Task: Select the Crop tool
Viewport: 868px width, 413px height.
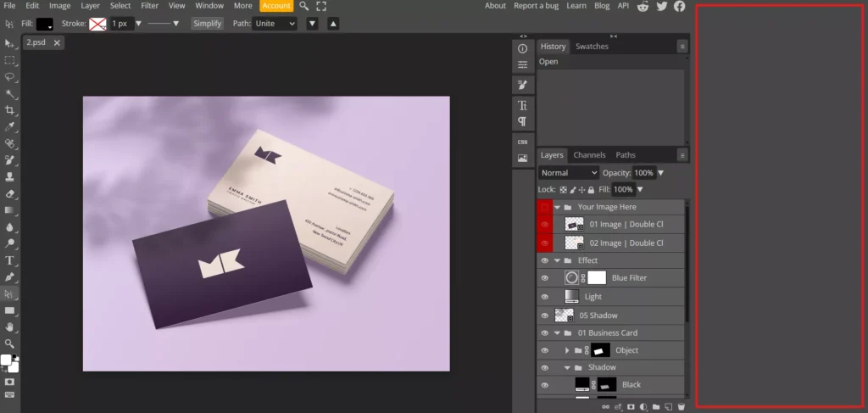Action: click(9, 110)
